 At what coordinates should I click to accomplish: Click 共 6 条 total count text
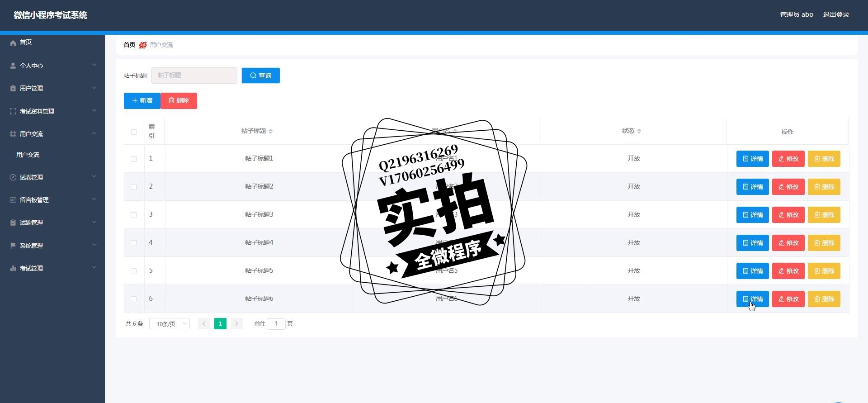tap(134, 324)
